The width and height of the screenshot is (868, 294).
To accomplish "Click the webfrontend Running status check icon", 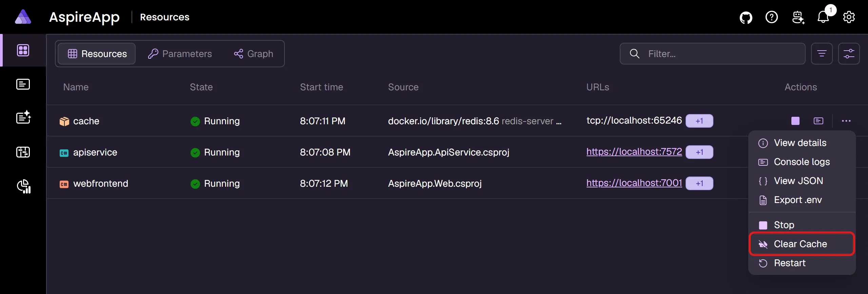I will coord(195,184).
